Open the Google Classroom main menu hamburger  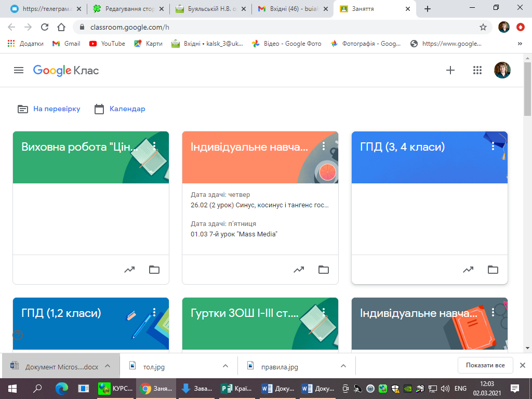(x=19, y=70)
